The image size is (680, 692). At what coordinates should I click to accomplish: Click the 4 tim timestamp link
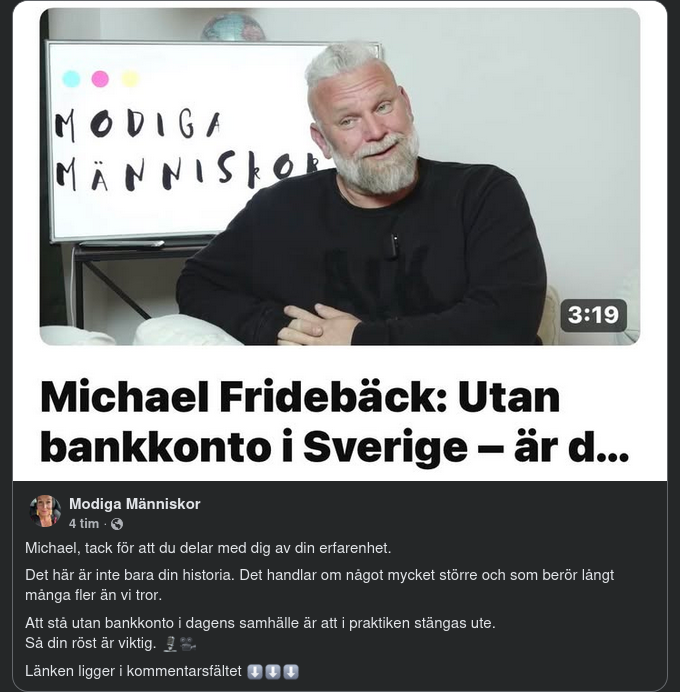pos(84,524)
